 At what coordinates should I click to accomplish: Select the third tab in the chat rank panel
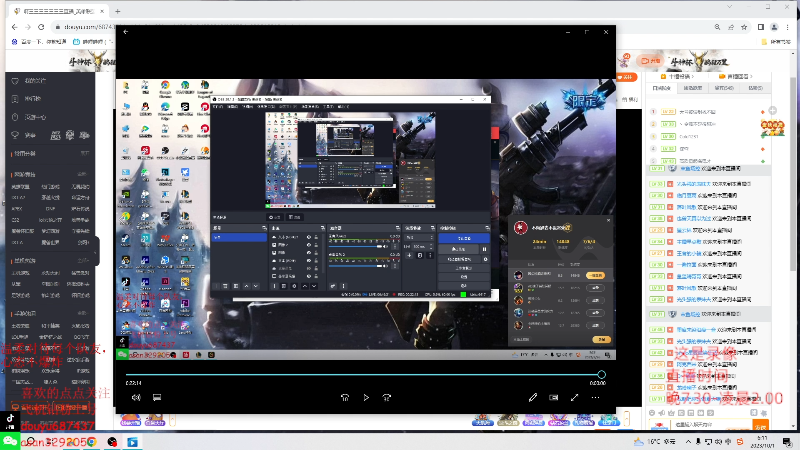(723, 88)
